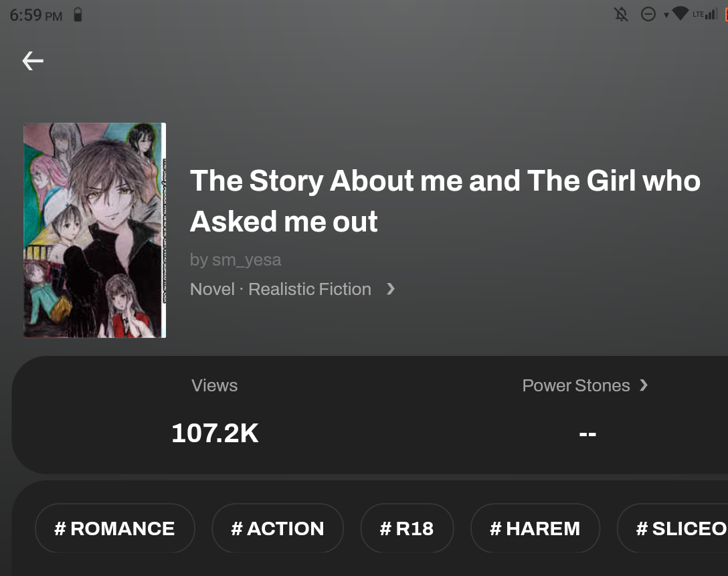Tap the novel title text

445,201
